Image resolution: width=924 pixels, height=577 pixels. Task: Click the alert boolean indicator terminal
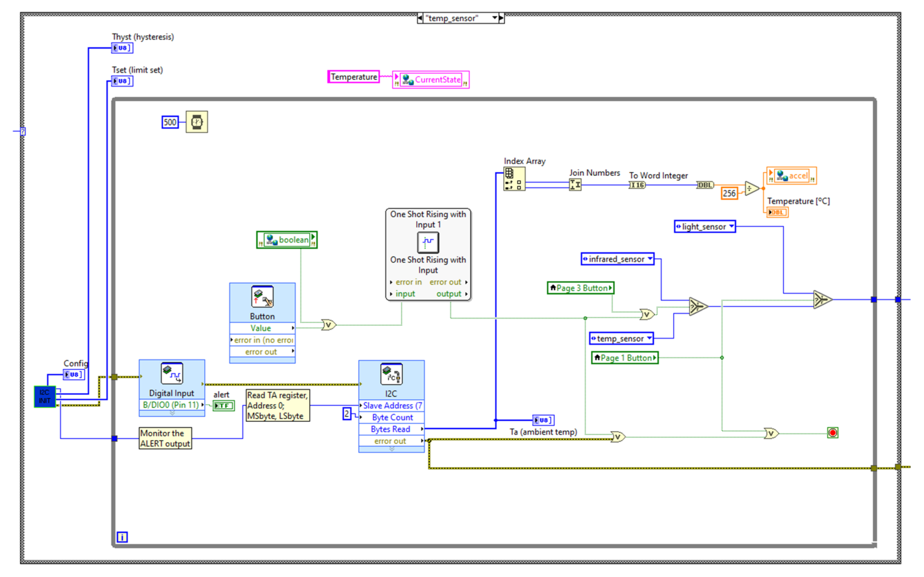click(224, 406)
